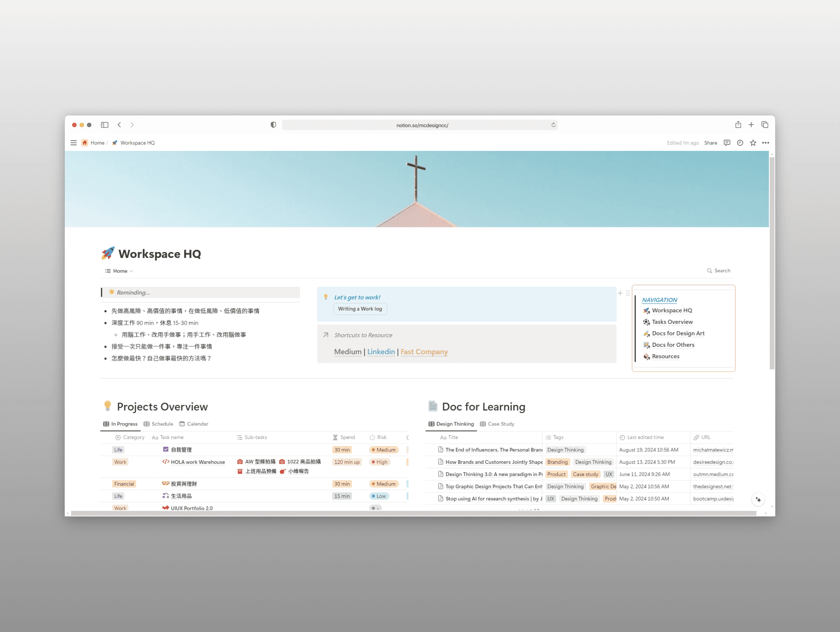Open the sidebar with the hamburger icon
The image size is (840, 632).
(73, 143)
